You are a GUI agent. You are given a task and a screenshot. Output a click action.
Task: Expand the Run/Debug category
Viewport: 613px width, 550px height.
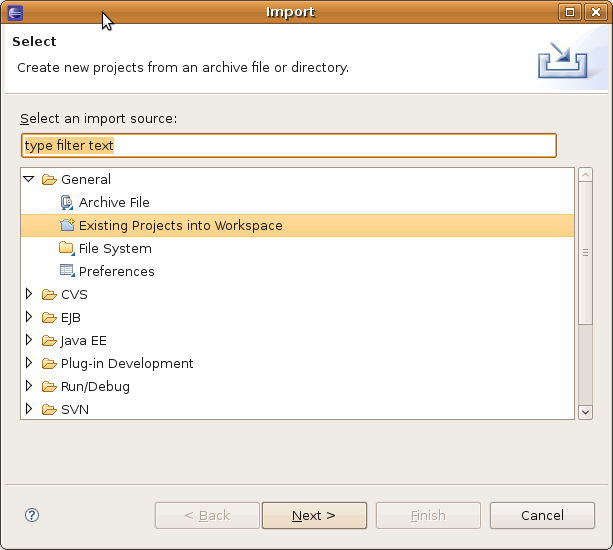pyautogui.click(x=29, y=386)
